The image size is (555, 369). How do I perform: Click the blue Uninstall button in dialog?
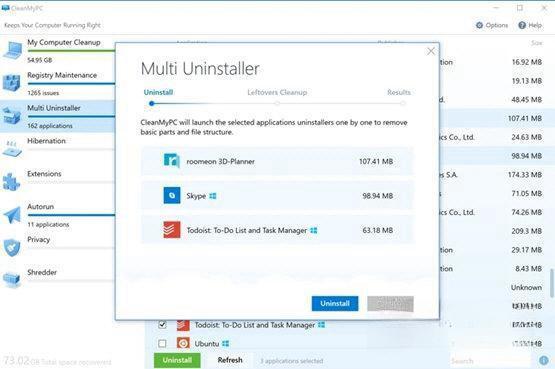tap(335, 304)
